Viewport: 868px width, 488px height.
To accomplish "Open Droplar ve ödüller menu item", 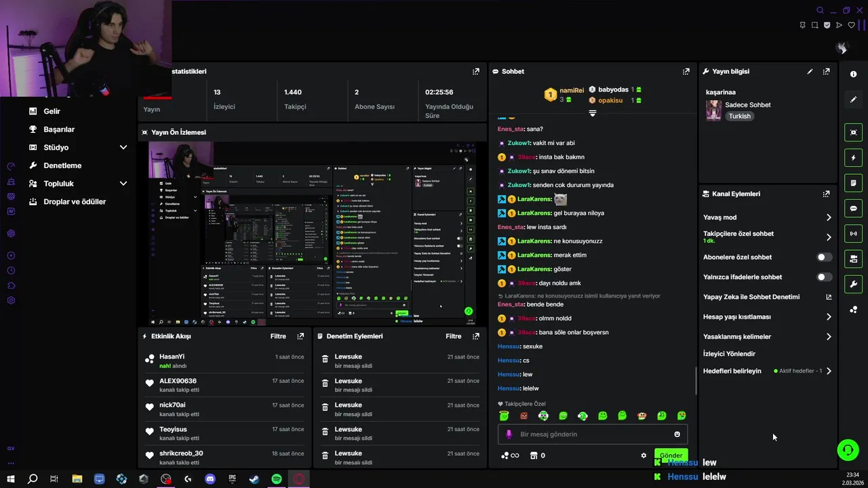I will click(75, 202).
